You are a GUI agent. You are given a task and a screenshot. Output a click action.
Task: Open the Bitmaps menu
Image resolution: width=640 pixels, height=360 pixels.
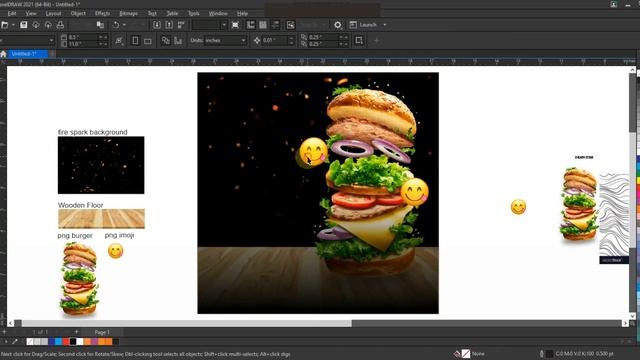[129, 13]
